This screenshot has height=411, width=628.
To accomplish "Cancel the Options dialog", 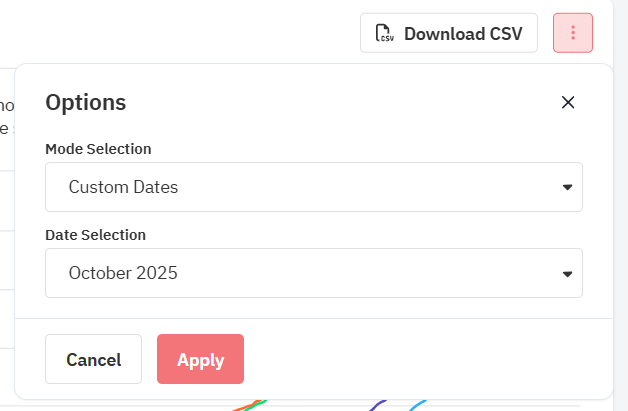I will point(93,359).
